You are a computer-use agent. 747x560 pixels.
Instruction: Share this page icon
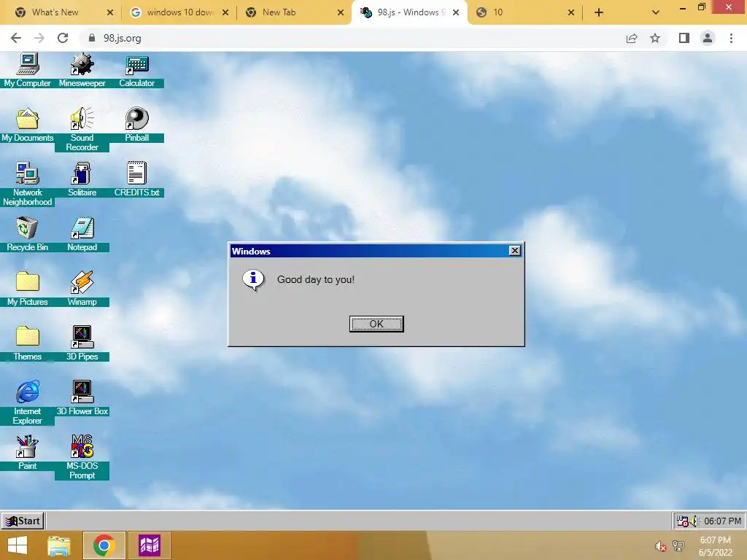[x=632, y=38]
